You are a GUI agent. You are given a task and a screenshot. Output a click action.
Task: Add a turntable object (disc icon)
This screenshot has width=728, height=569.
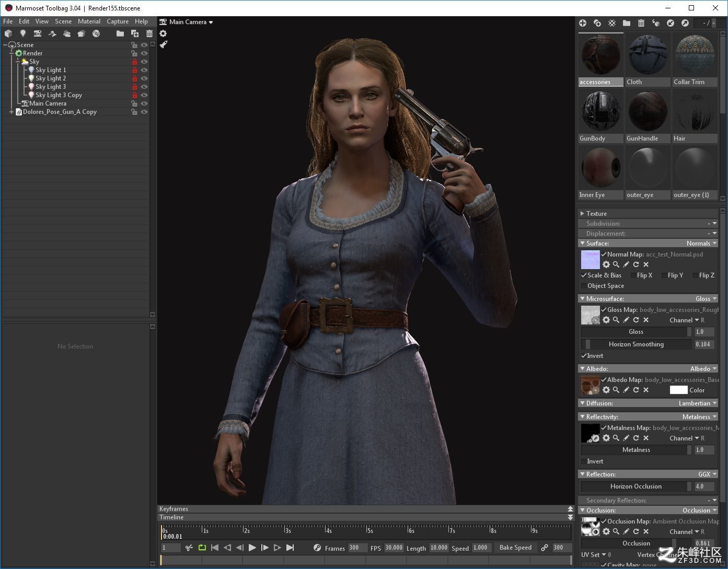pyautogui.click(x=96, y=33)
